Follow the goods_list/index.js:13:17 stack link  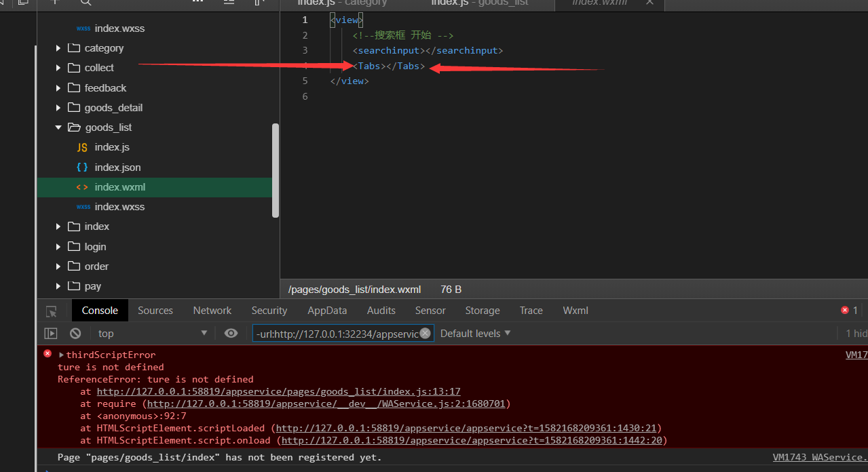(279, 391)
